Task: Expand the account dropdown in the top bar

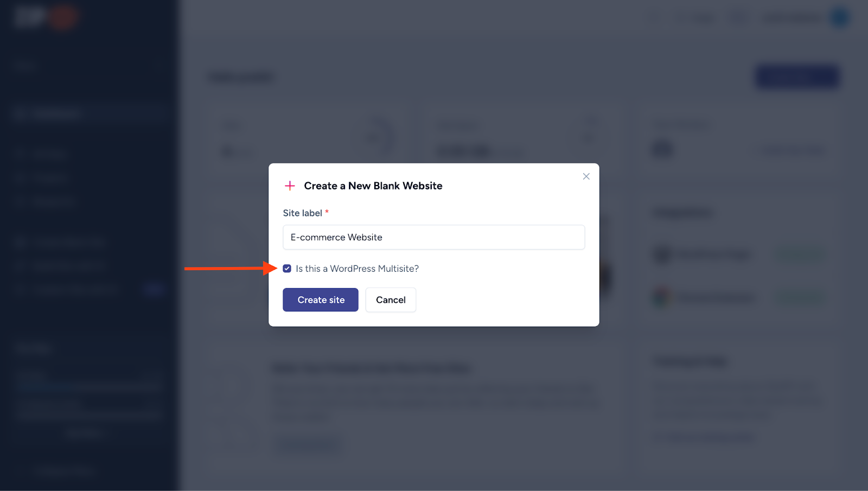Action: [x=803, y=17]
